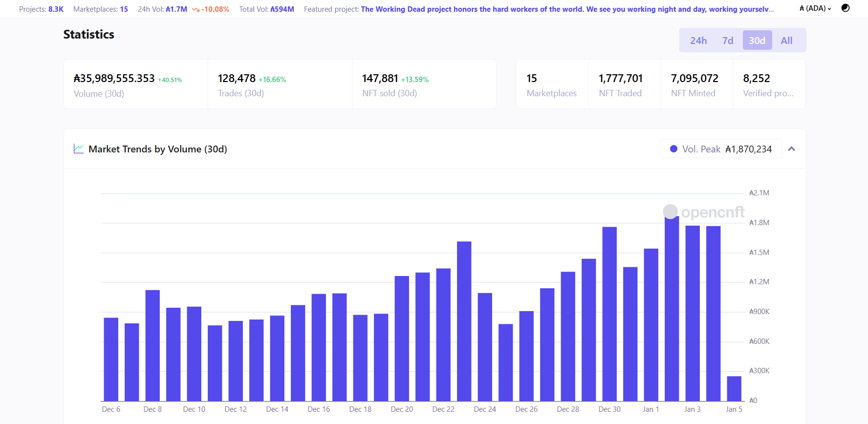Screen dimensions: 868x424
Task: Click the Market Trends by Volume (30d) title
Action: pos(158,149)
